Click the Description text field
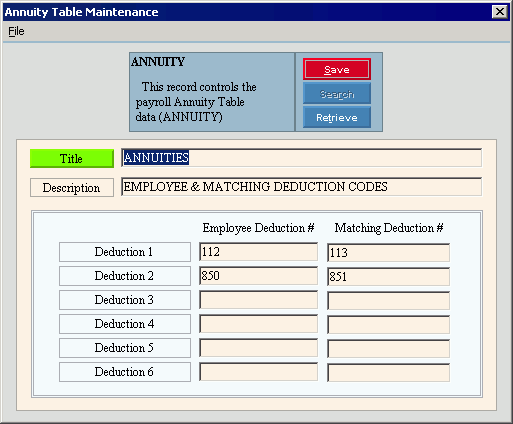 coord(301,187)
